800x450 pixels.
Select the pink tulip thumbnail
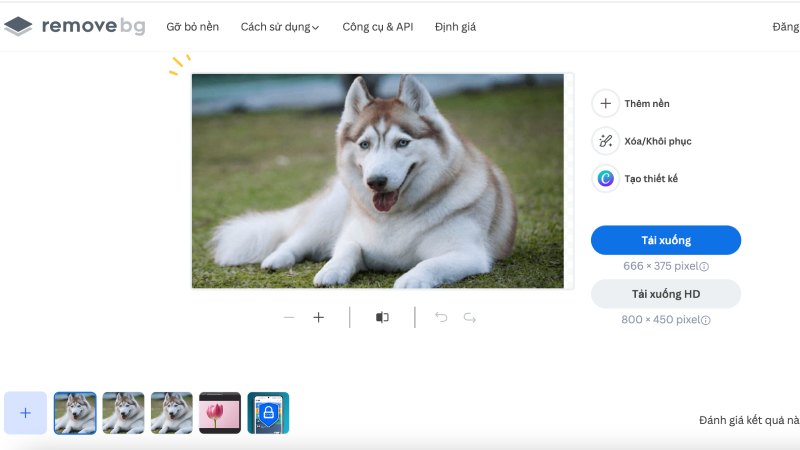(220, 412)
